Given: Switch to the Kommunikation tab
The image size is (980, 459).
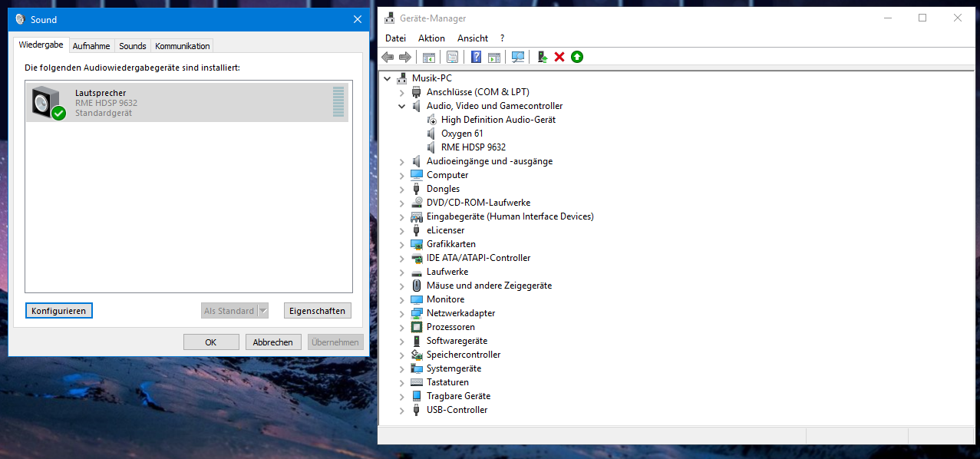Looking at the screenshot, I should [x=182, y=46].
